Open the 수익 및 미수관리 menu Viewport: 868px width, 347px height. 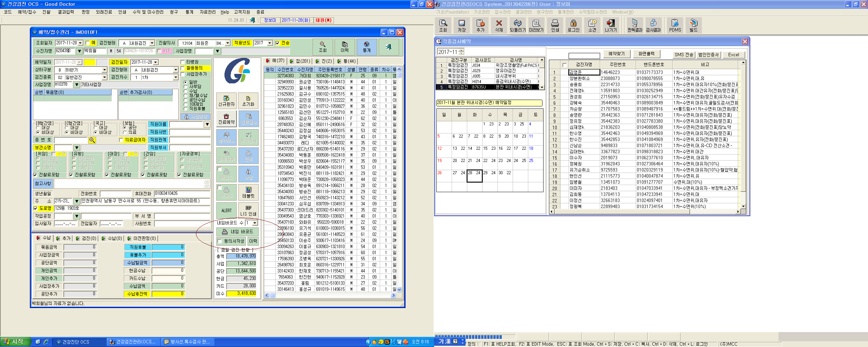pos(148,12)
